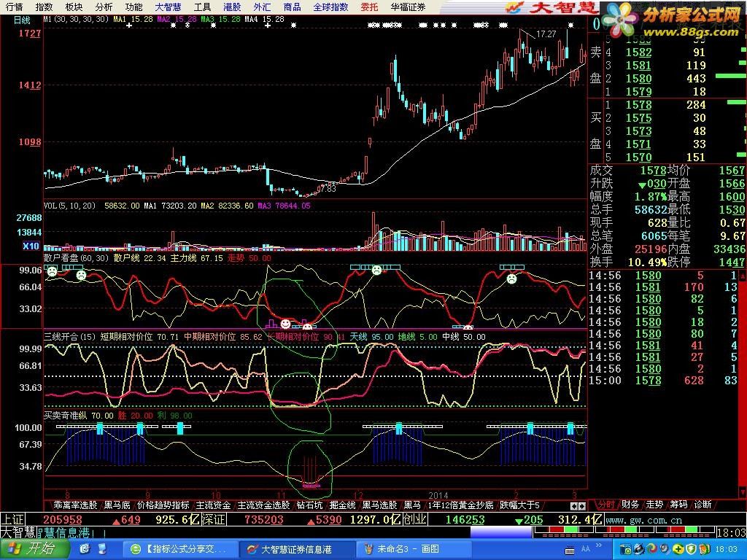Click the VOL(5,10,20) volume indicator title
Viewport: 747px width, 560px height.
click(69, 206)
